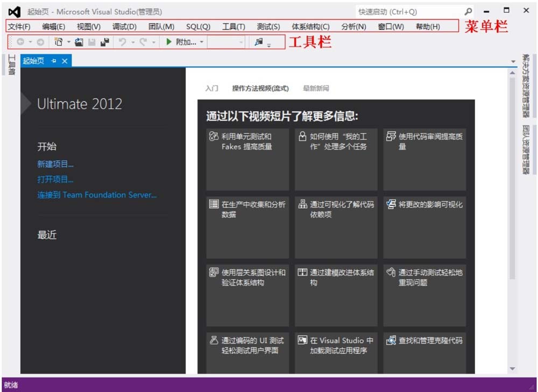Click flask icon of 通过编码的 UI 测试 tile

(214, 340)
